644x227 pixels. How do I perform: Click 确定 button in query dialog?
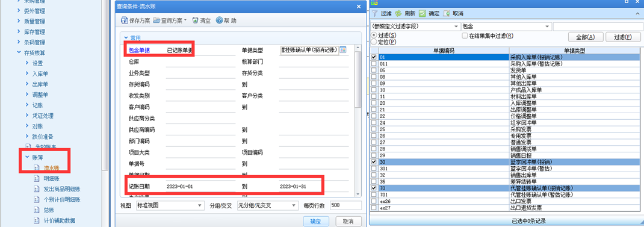pyautogui.click(x=316, y=221)
